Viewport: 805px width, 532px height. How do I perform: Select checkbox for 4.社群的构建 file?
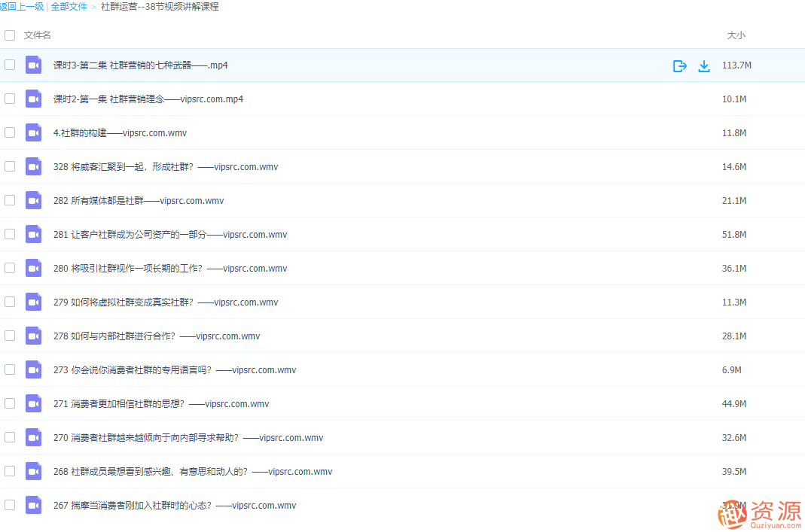point(10,132)
